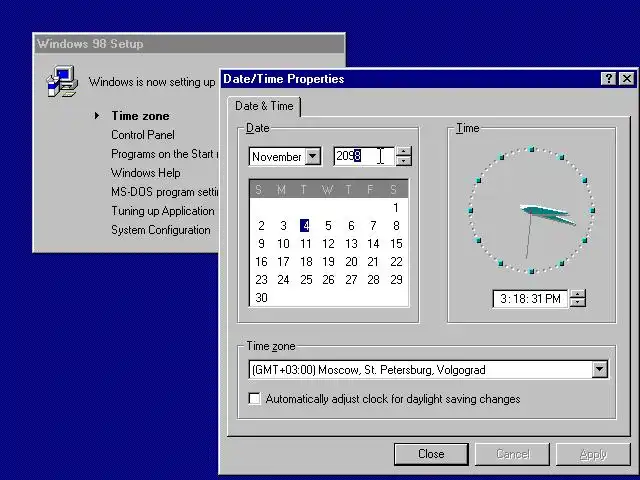Click Windows Help step in Setup window

click(146, 173)
